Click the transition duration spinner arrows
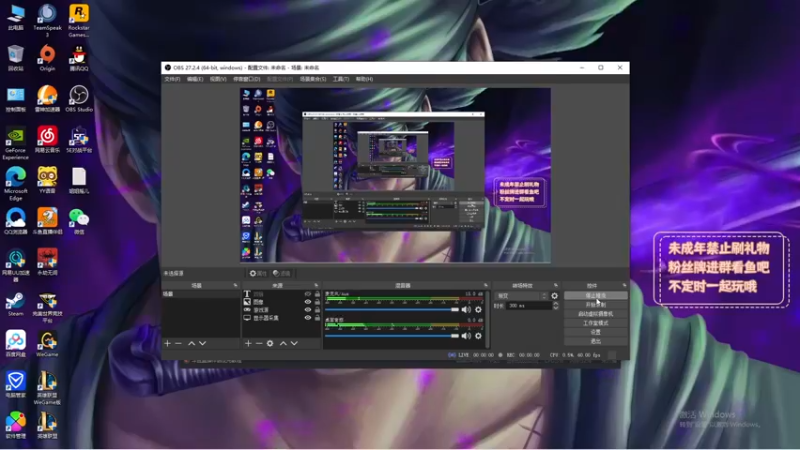The width and height of the screenshot is (800, 450). (556, 306)
